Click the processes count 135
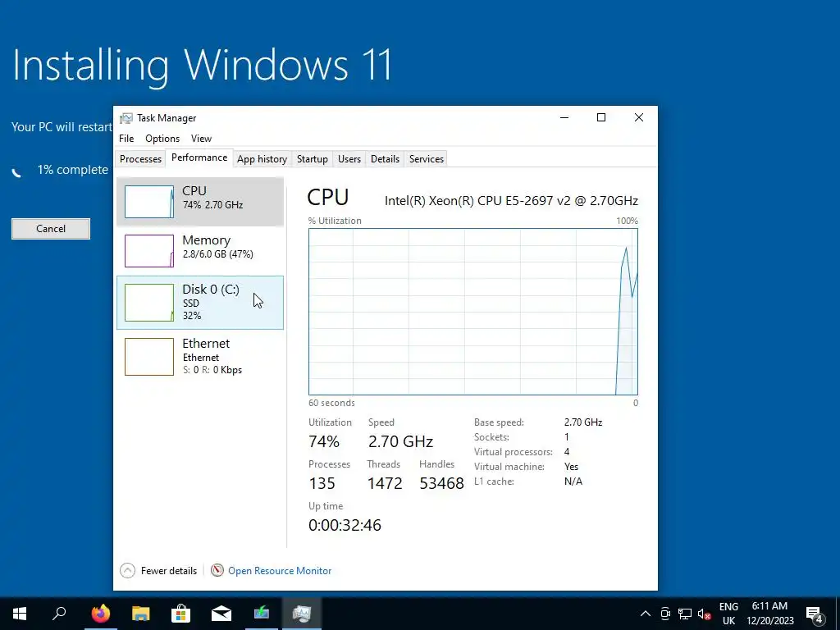This screenshot has height=630, width=840. click(322, 483)
